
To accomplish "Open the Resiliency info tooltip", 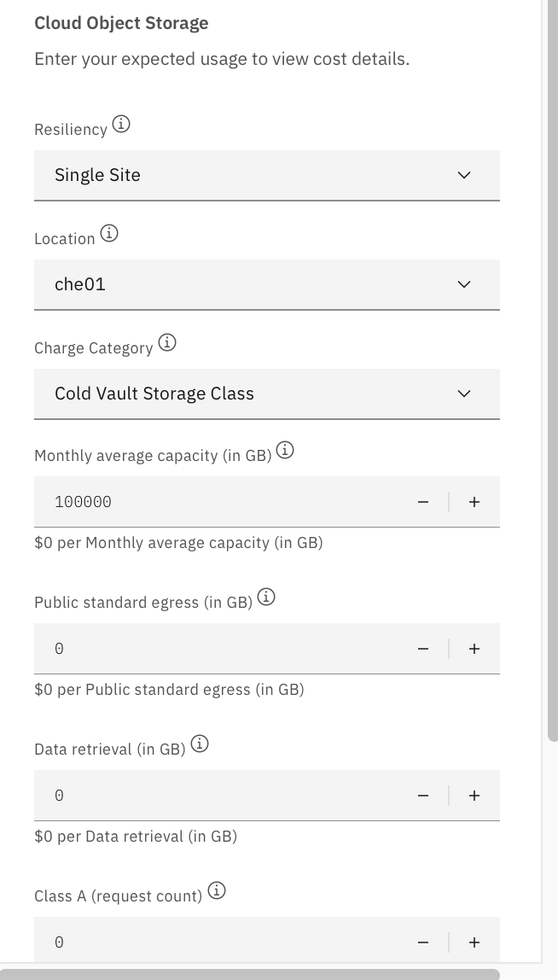I will [x=120, y=124].
